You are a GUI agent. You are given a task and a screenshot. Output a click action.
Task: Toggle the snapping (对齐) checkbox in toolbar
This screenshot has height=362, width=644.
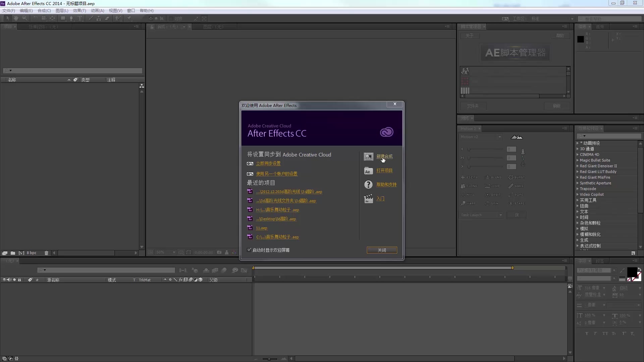[x=171, y=19]
